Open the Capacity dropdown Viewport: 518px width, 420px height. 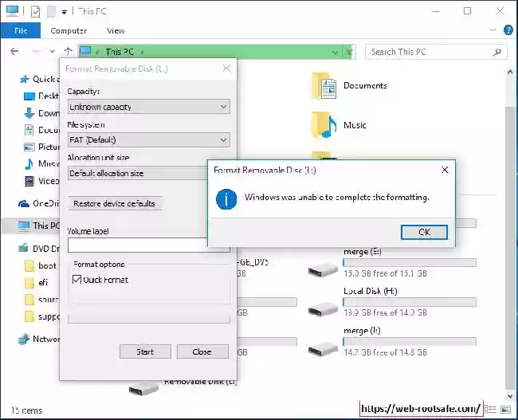pos(149,107)
